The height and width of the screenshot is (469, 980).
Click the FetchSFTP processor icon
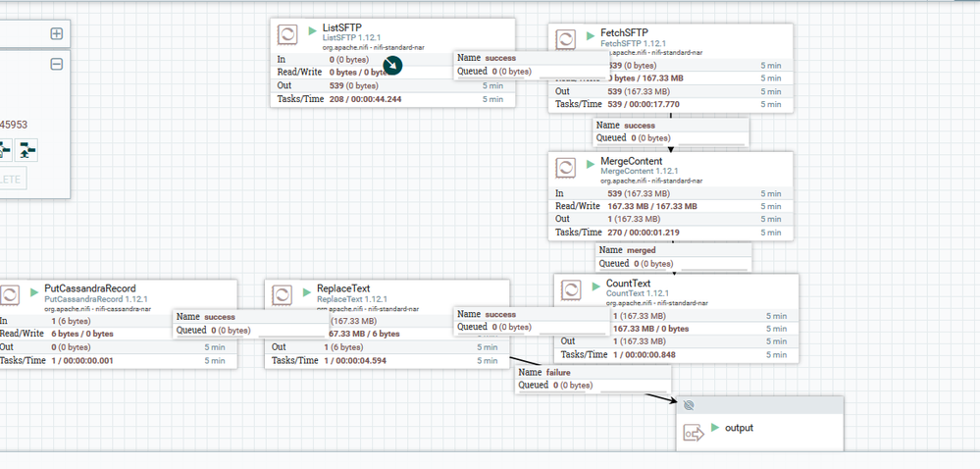click(566, 40)
